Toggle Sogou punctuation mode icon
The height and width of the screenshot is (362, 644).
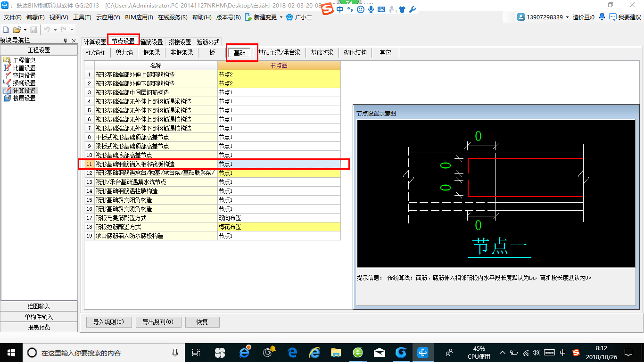click(350, 9)
